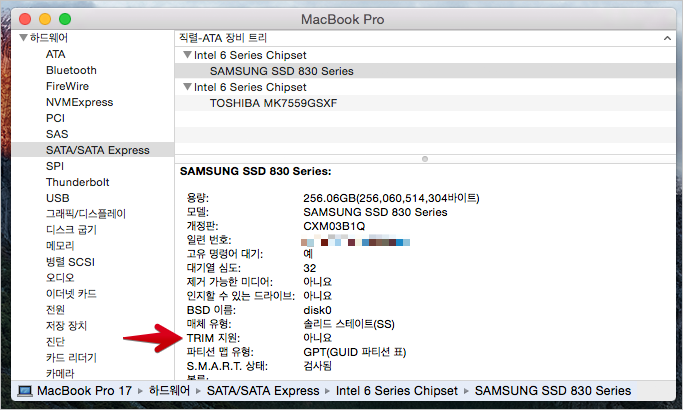Select 이더넷 카드 in the sidebar

pos(71,294)
